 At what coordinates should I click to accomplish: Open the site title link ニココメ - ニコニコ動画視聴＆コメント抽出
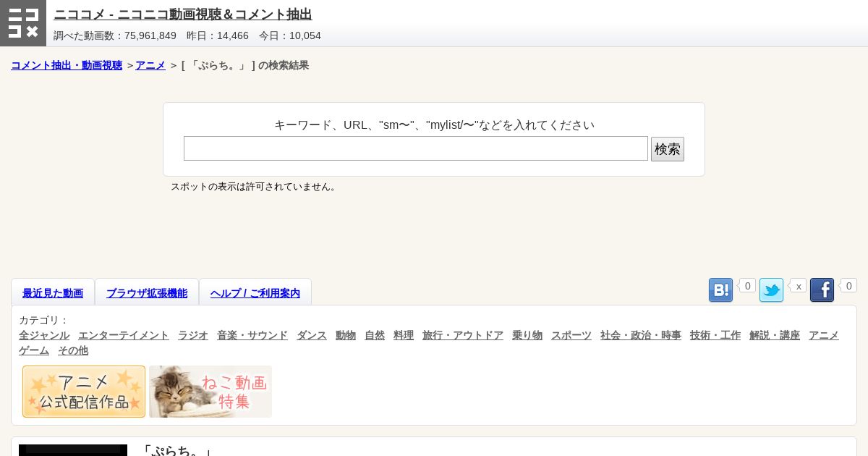(183, 14)
